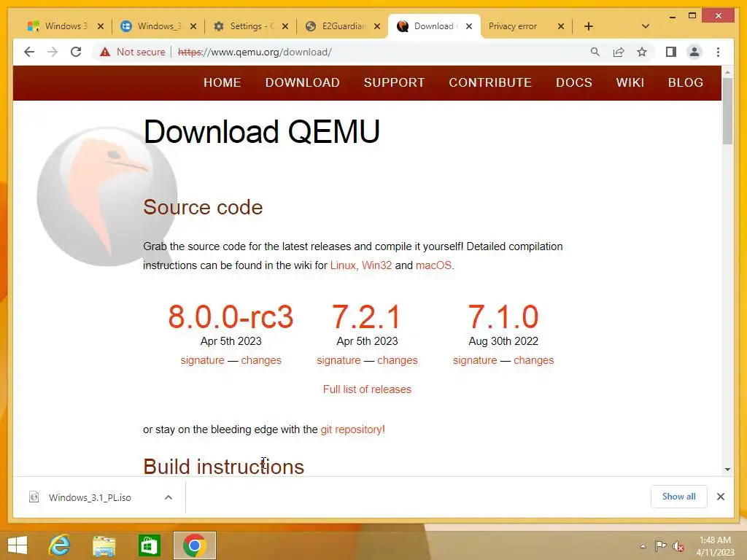Open the Win32 compilation instructions link
This screenshot has width=747, height=560.
pos(376,265)
